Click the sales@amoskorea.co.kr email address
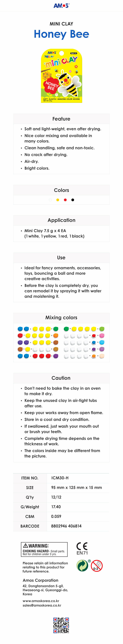The image size is (123, 644). 42,605
